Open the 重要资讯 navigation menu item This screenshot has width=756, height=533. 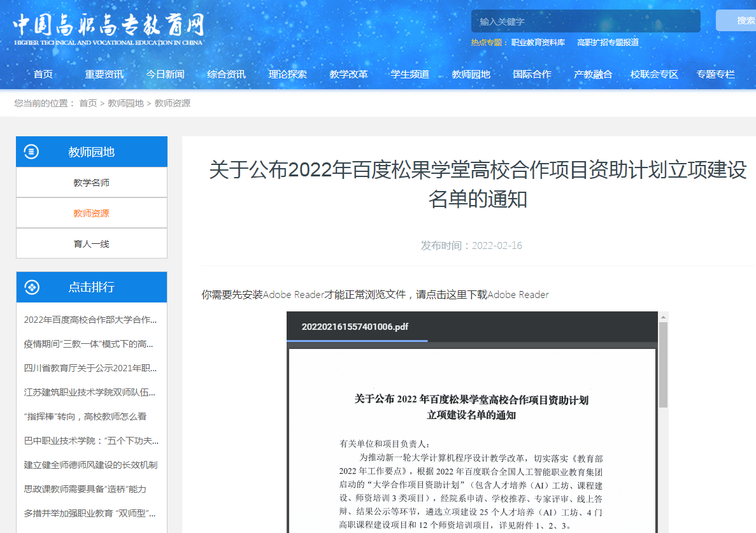click(x=104, y=75)
